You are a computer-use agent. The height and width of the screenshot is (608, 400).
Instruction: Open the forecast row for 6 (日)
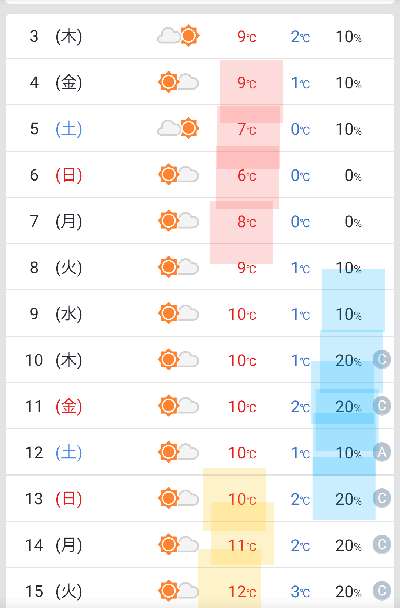click(200, 175)
